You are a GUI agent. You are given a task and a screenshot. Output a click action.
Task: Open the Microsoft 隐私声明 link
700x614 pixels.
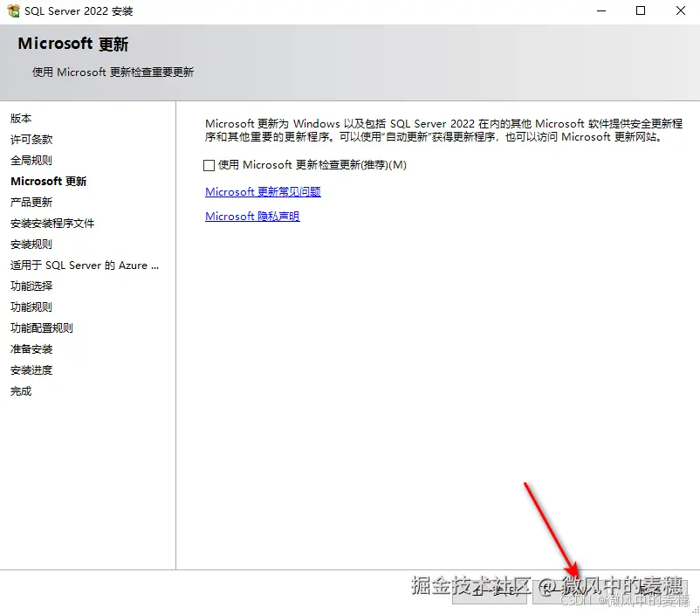coord(252,217)
